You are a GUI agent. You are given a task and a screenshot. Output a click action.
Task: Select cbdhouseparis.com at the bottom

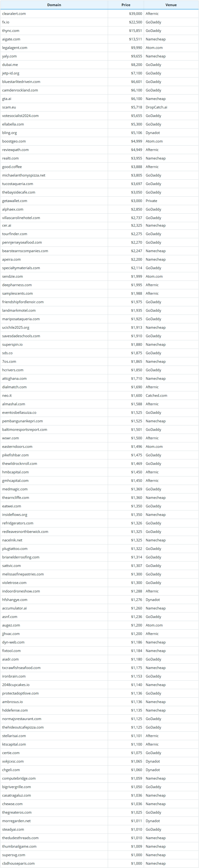(x=18, y=863)
